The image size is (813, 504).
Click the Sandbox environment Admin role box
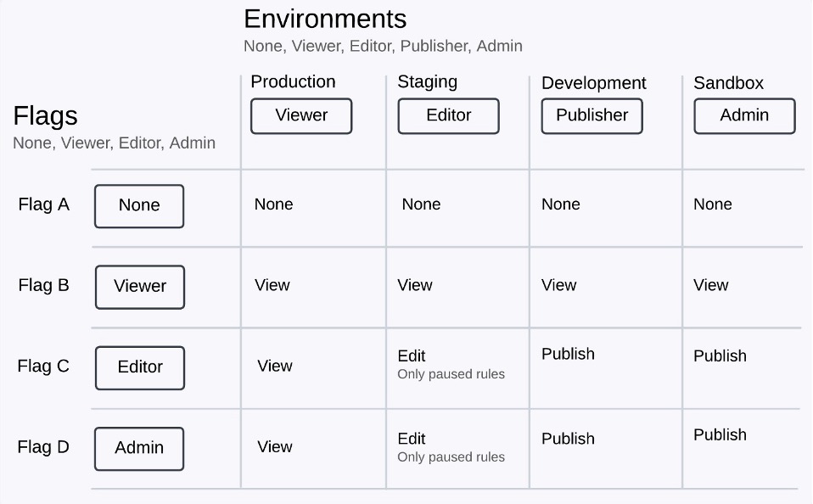tap(744, 116)
